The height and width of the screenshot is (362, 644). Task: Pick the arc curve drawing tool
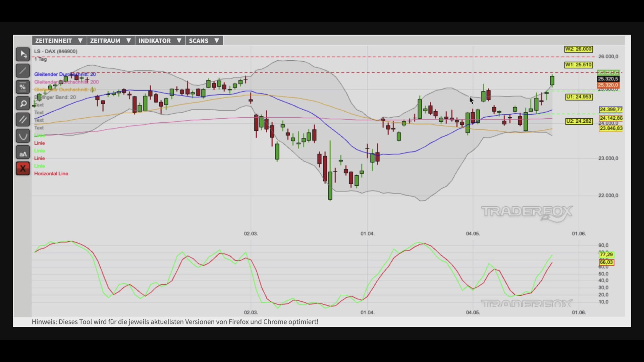pyautogui.click(x=23, y=136)
